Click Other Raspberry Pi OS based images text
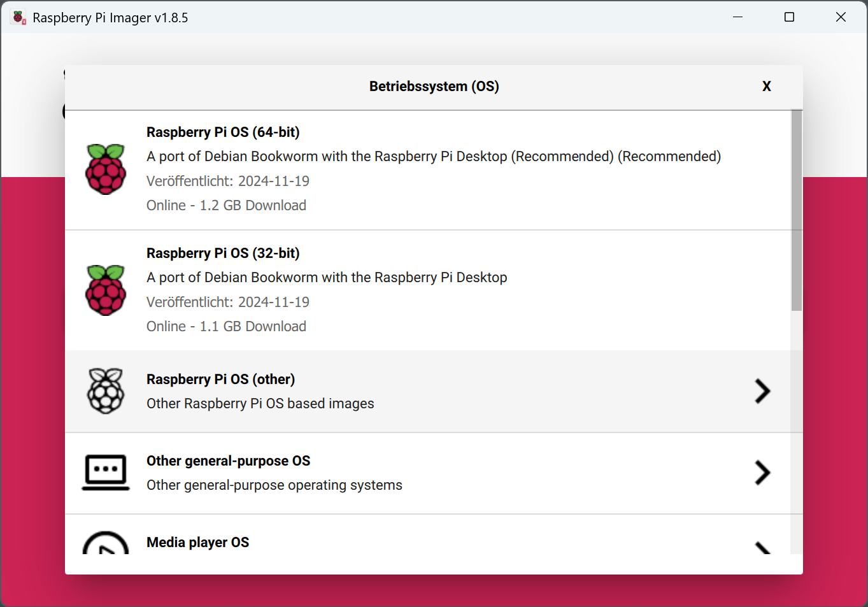Viewport: 868px width, 607px height. coord(260,403)
